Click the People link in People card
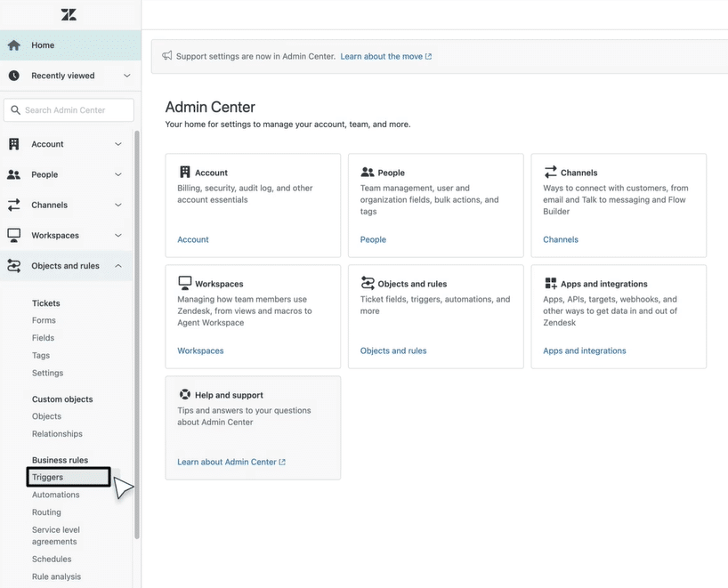This screenshot has width=728, height=588. (x=373, y=239)
